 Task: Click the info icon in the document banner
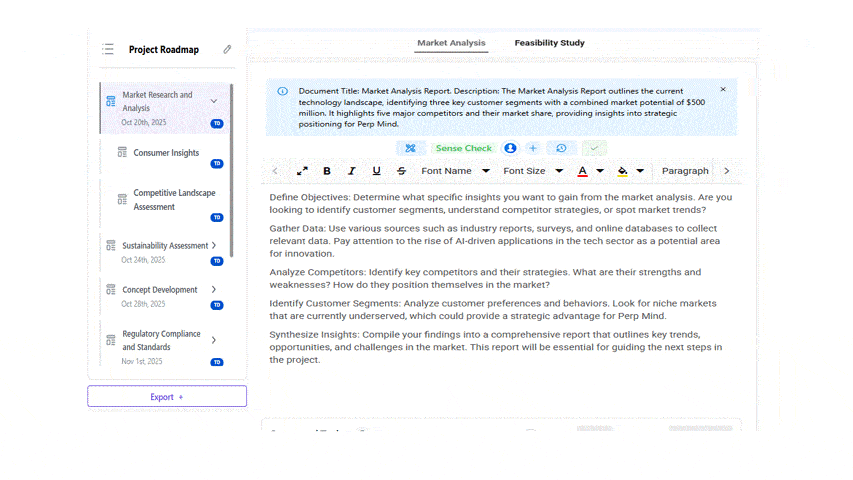[283, 91]
